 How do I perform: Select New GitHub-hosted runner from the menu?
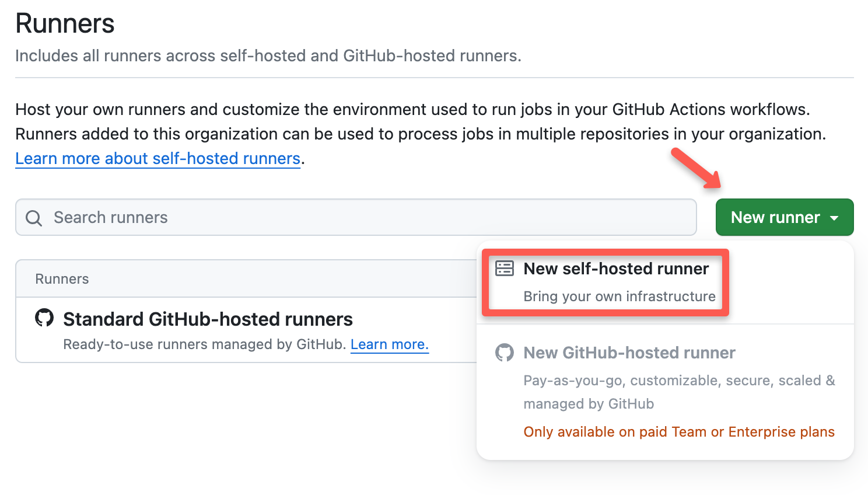coord(629,353)
